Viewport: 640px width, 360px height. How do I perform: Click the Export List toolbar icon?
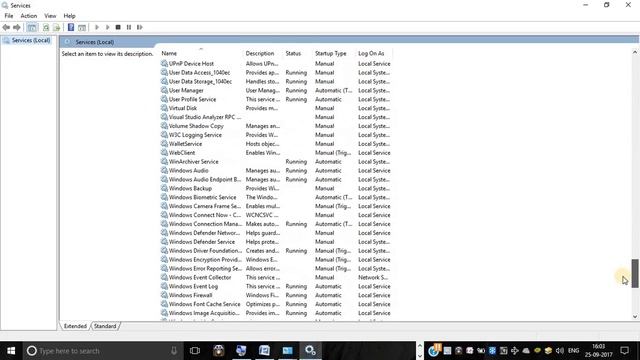pyautogui.click(x=56, y=27)
